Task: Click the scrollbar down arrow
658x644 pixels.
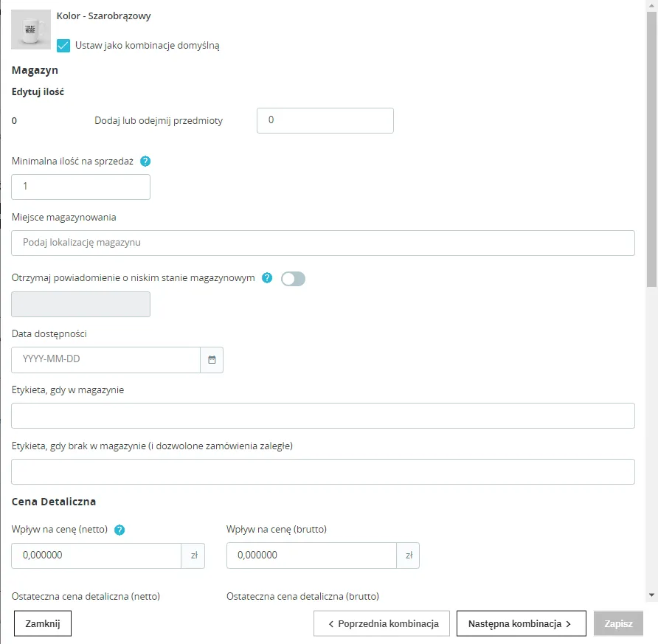Action: coord(651,595)
